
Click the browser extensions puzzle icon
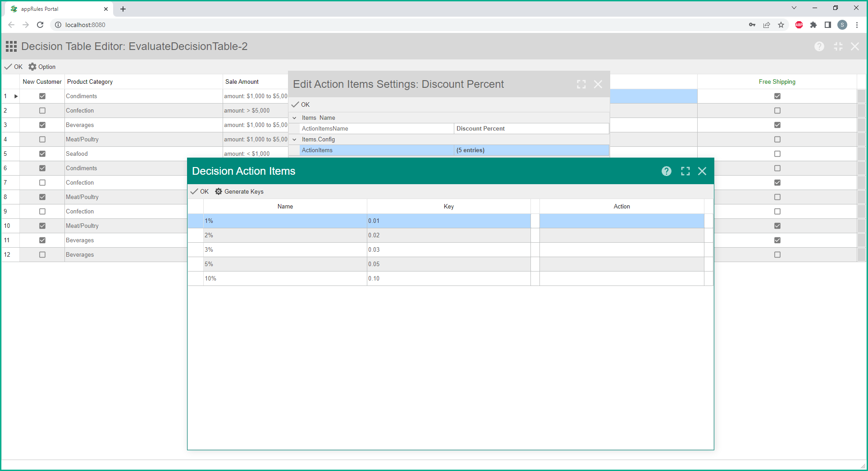(x=813, y=25)
